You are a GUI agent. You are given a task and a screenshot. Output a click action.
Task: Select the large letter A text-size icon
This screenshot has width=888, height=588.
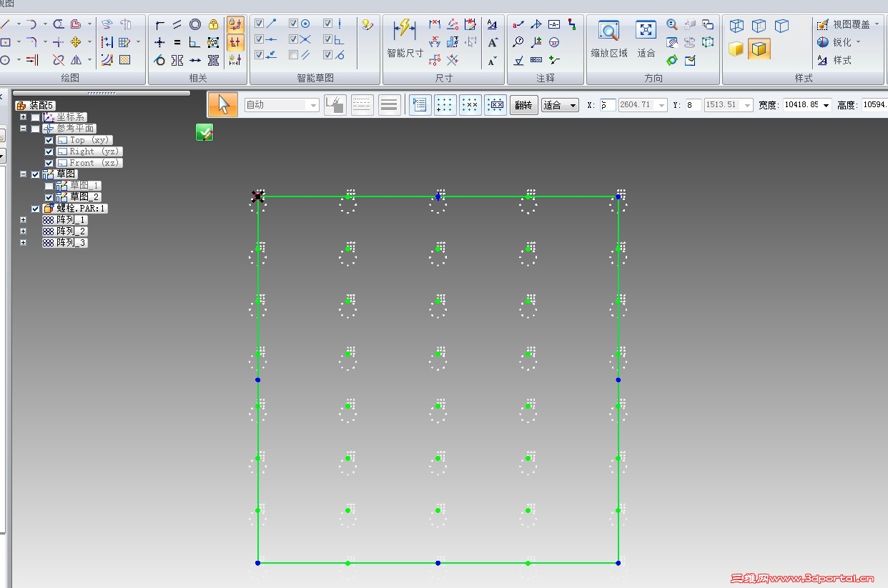(x=493, y=42)
